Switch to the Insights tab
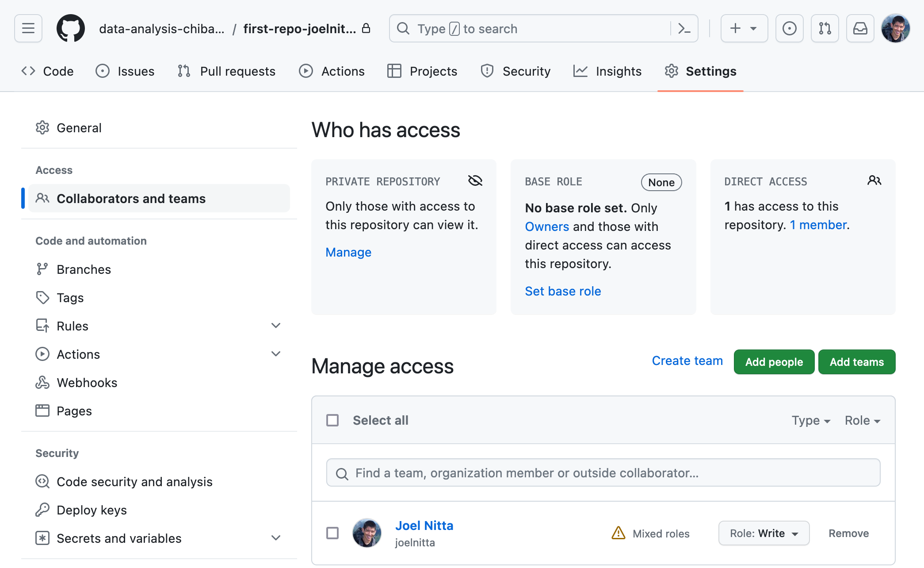The image size is (924, 568). [x=607, y=71]
